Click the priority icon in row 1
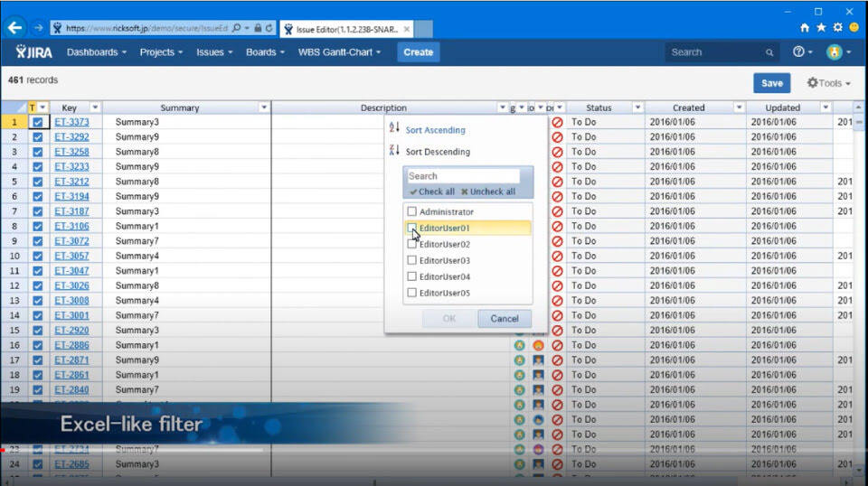Viewport: 868px width, 486px height. click(557, 122)
